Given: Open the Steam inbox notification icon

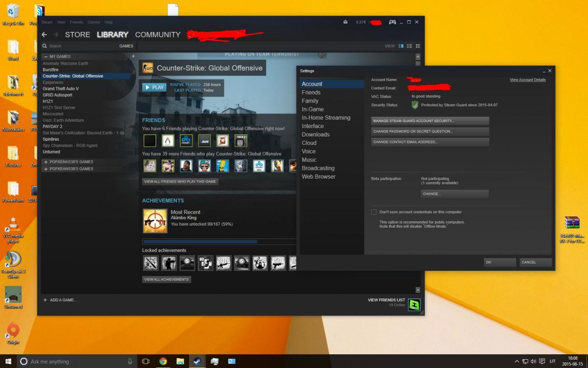Looking at the screenshot, I should click(x=345, y=22).
